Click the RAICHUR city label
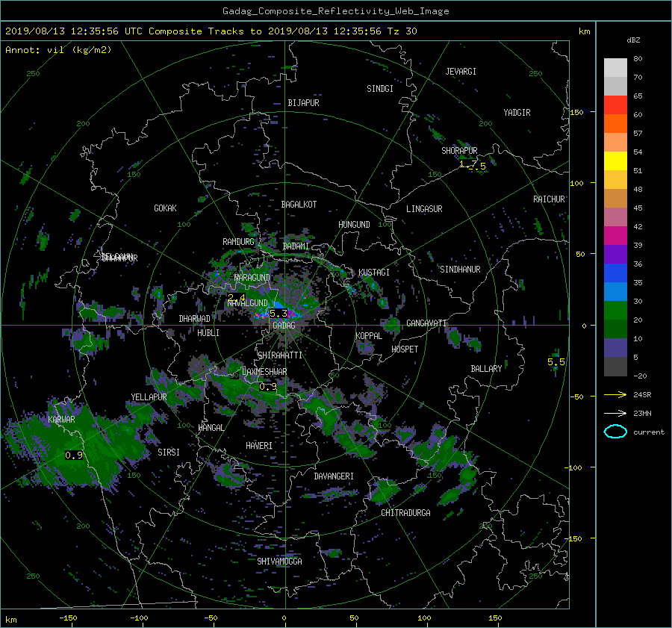This screenshot has height=628, width=672. click(x=549, y=199)
